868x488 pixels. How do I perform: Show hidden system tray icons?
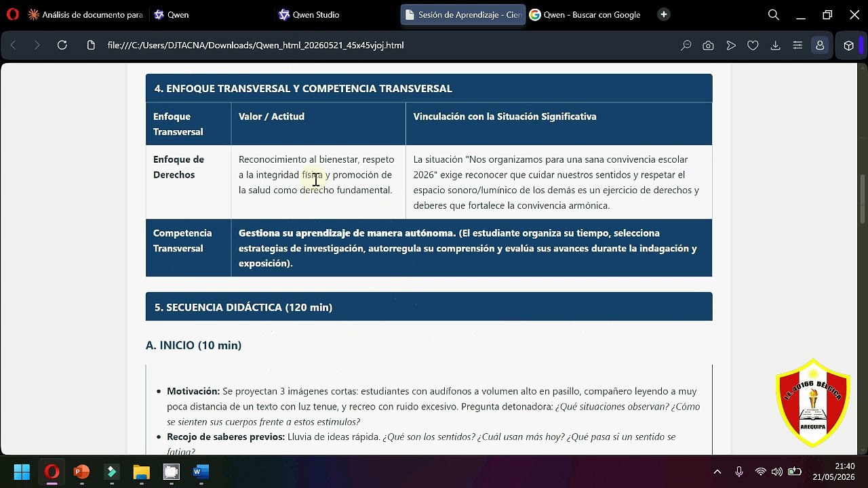coord(717,472)
